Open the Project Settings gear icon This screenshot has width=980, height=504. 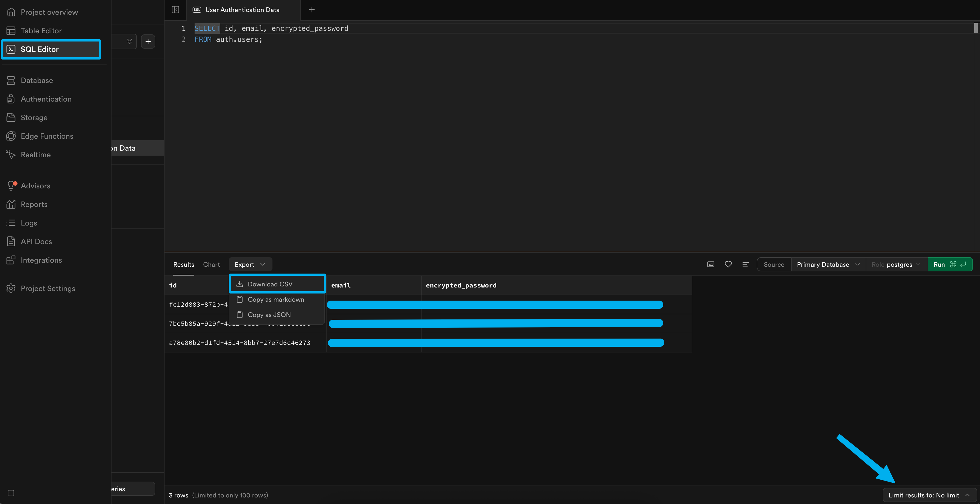[x=11, y=289]
